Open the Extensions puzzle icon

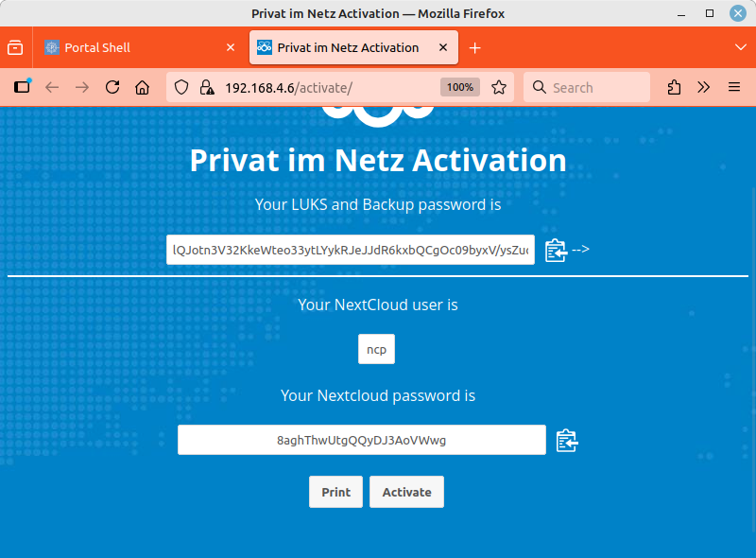tap(674, 88)
